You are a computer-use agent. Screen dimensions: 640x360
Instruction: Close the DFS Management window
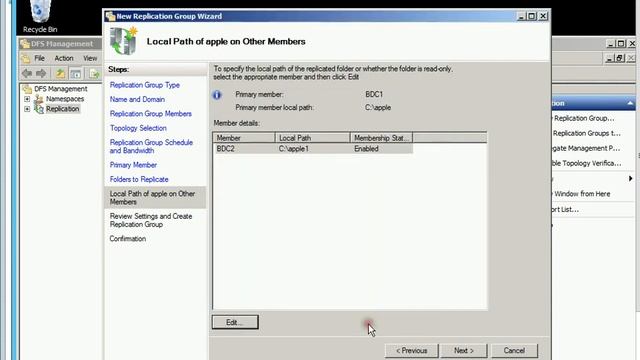[632, 43]
